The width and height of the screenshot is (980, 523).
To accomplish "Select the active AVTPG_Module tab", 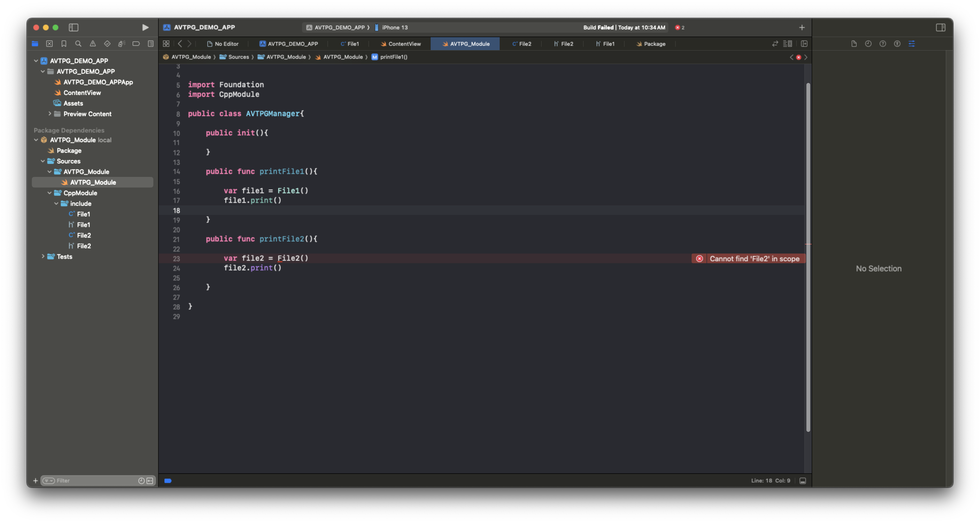I will pos(466,44).
